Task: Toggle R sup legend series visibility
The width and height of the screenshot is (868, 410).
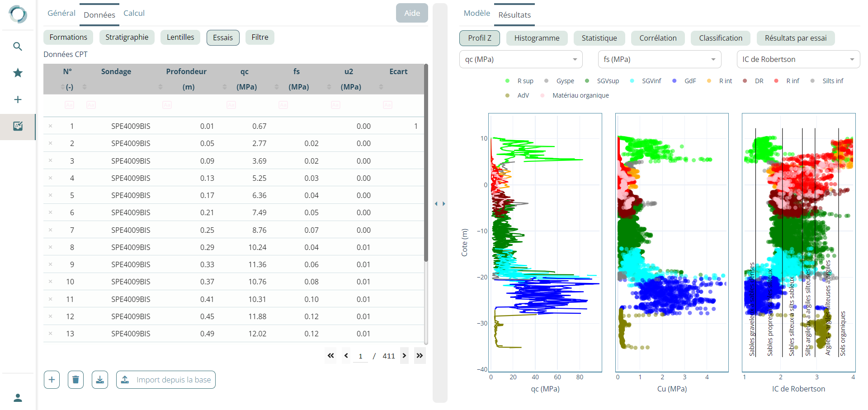Action: pos(520,81)
